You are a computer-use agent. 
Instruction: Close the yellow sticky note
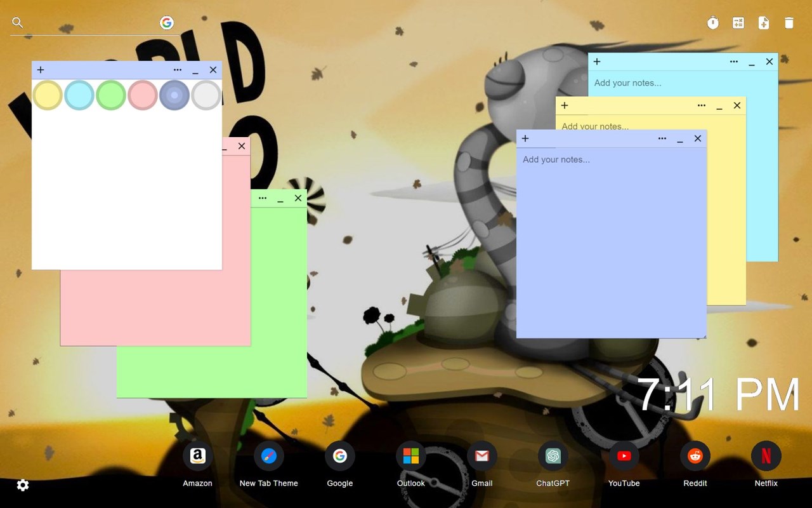click(x=737, y=105)
